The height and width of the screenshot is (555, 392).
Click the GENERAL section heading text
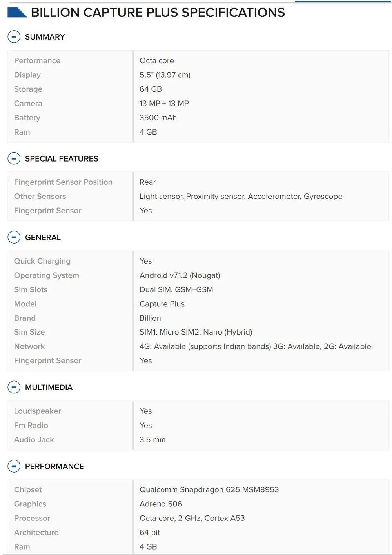pyautogui.click(x=43, y=237)
